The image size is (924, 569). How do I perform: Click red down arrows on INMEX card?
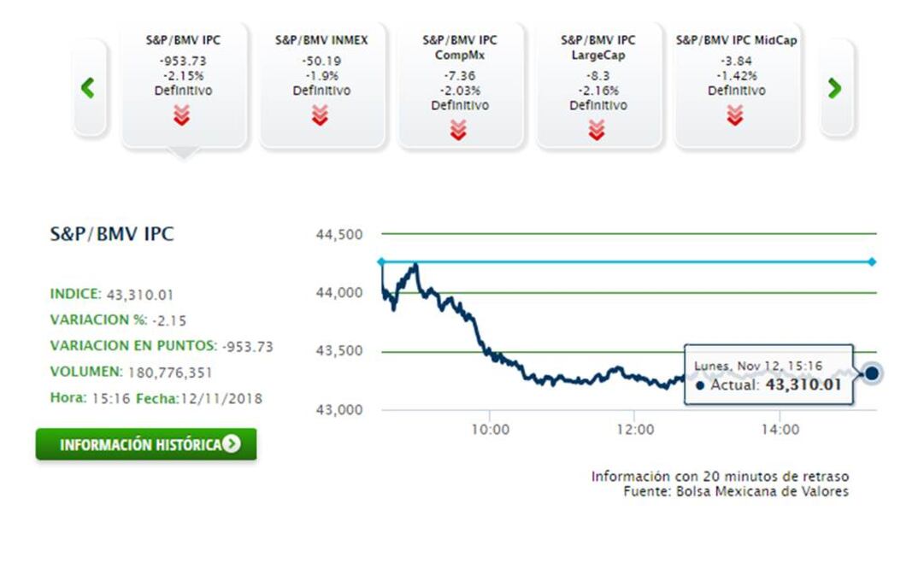point(320,115)
